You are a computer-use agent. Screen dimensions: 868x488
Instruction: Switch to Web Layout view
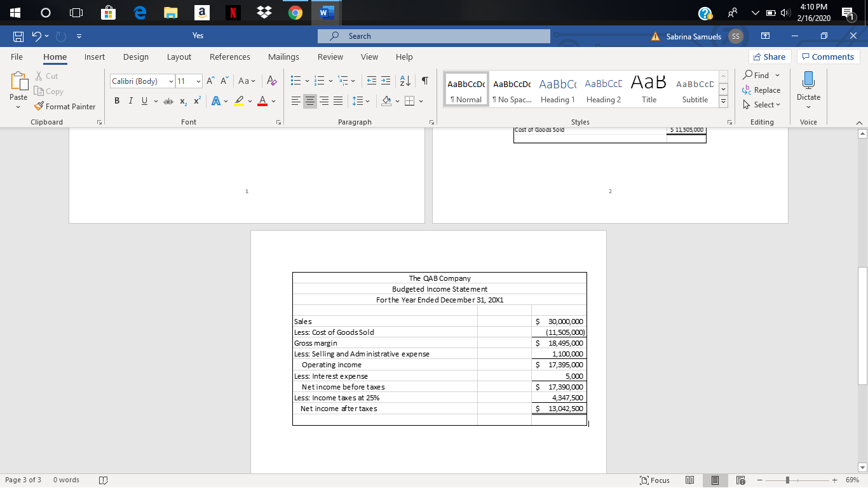pyautogui.click(x=740, y=480)
